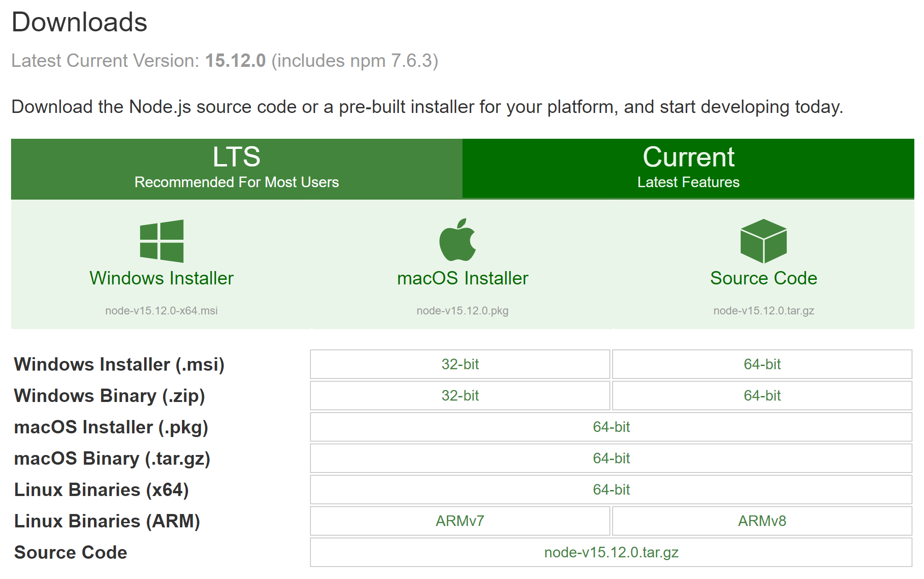Download Linux Binaries ARMv8
The height and width of the screenshot is (579, 924).
762,521
